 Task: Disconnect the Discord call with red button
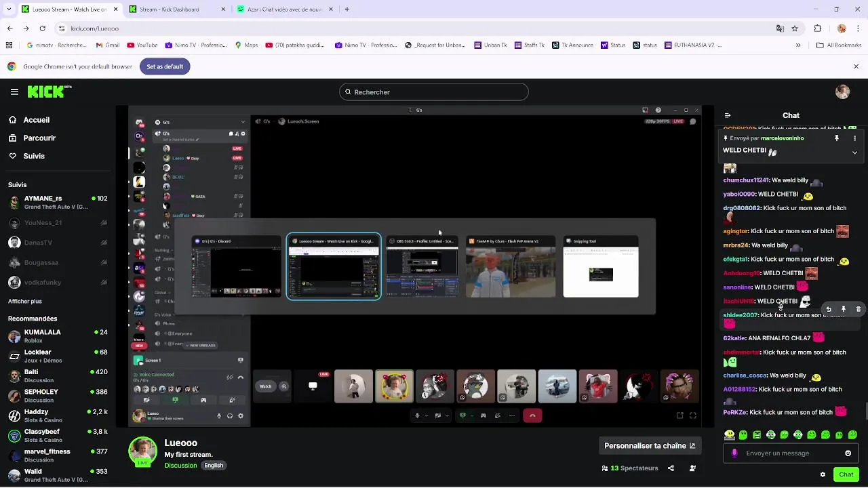[532, 415]
